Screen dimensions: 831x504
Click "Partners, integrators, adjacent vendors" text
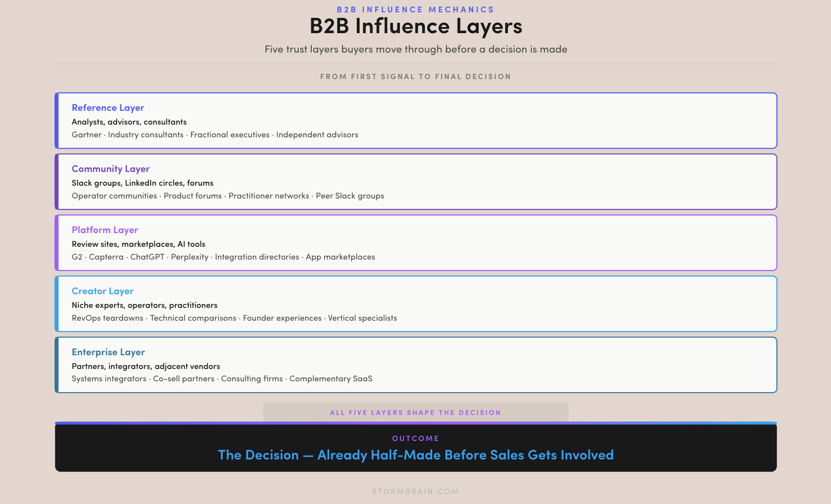pos(145,367)
